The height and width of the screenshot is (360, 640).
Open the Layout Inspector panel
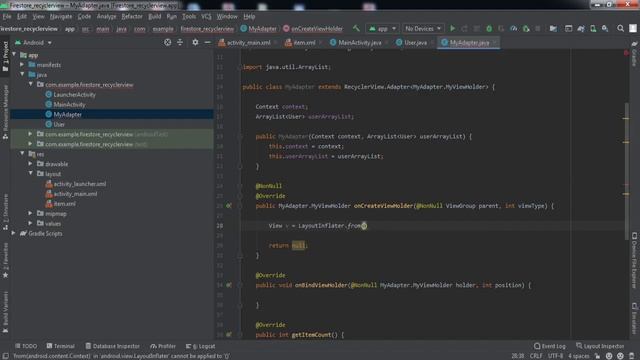coord(600,346)
